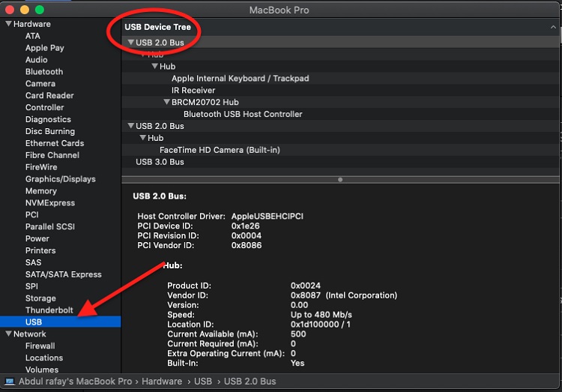Click the Vendor ID 0x8087 (Intel Corporation)
562x392 pixels.
344,295
